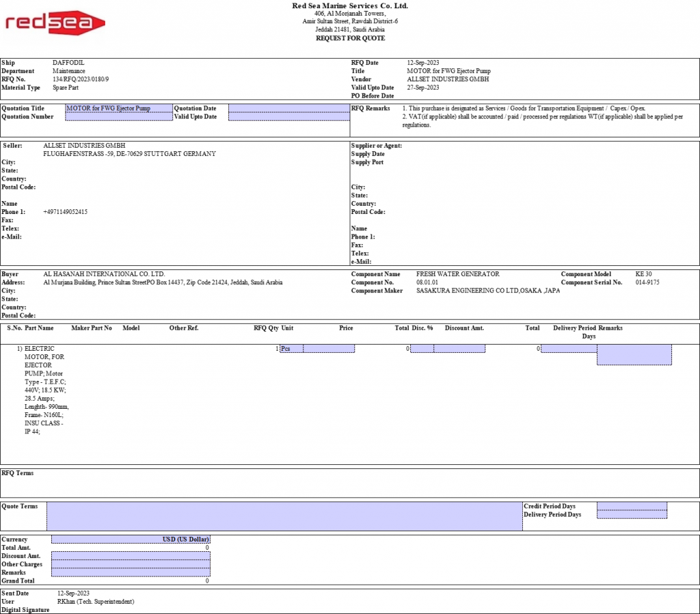Click the Disc. % field in item row

tap(422, 349)
